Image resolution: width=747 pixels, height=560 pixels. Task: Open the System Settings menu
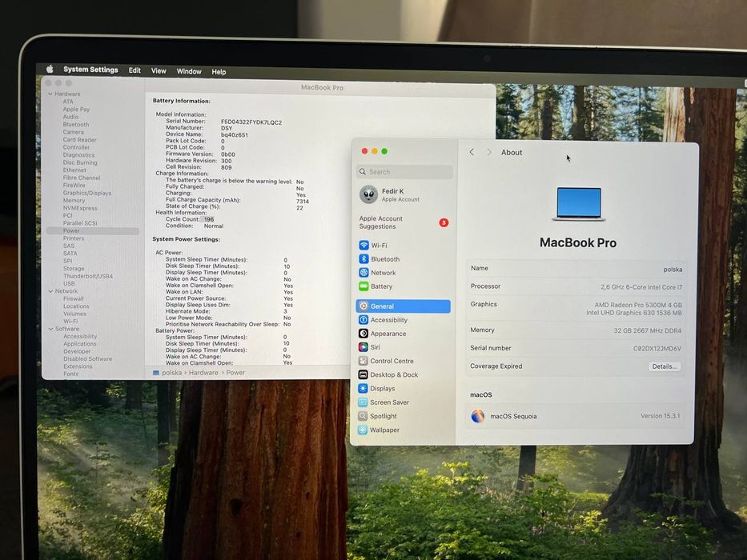tap(90, 70)
